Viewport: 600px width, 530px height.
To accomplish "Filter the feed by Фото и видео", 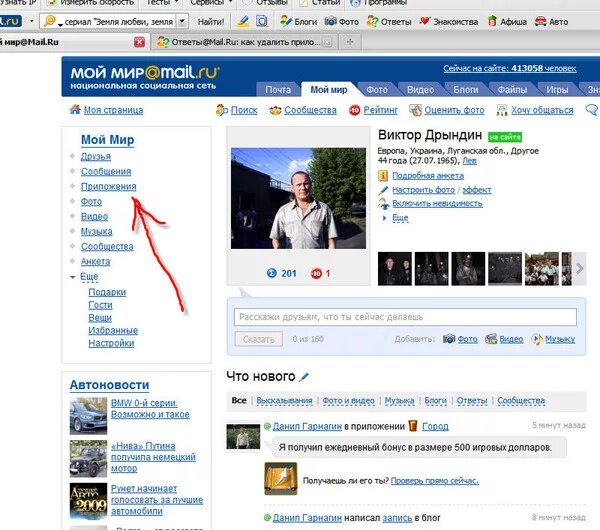I will pos(348,401).
